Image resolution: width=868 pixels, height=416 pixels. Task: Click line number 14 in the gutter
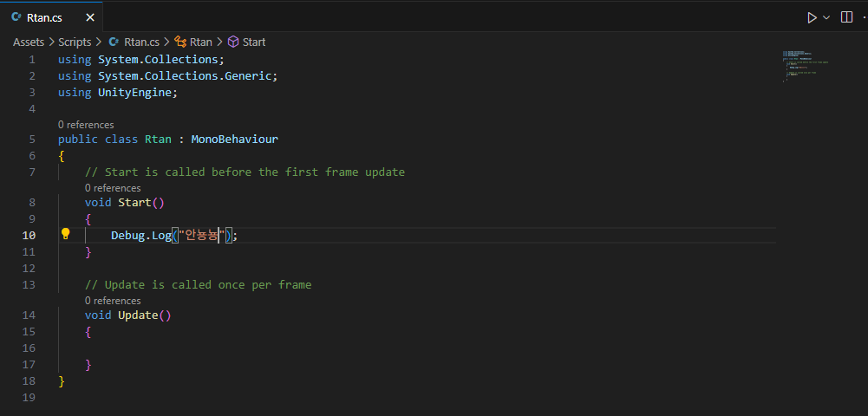coord(29,315)
